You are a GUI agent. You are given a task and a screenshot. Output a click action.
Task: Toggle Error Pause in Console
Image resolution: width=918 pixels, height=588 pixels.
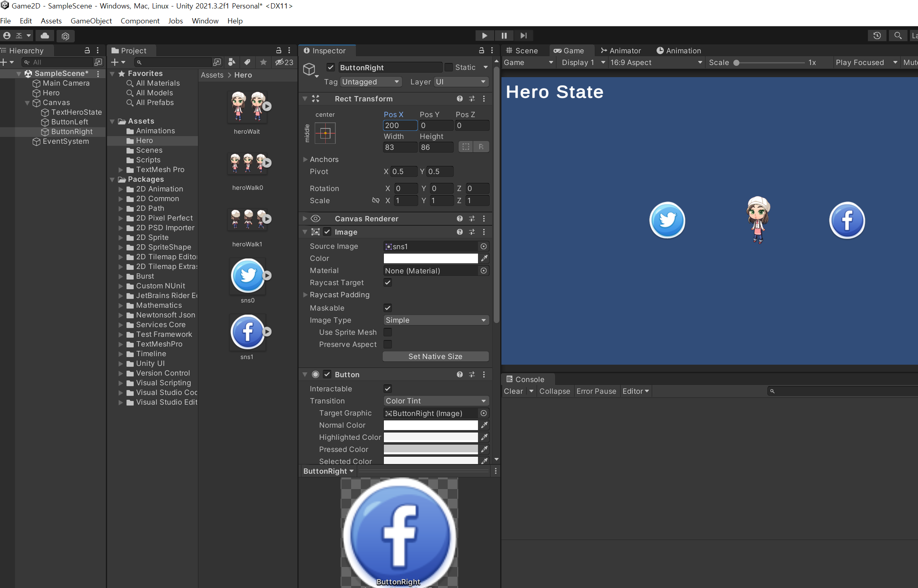(x=596, y=391)
